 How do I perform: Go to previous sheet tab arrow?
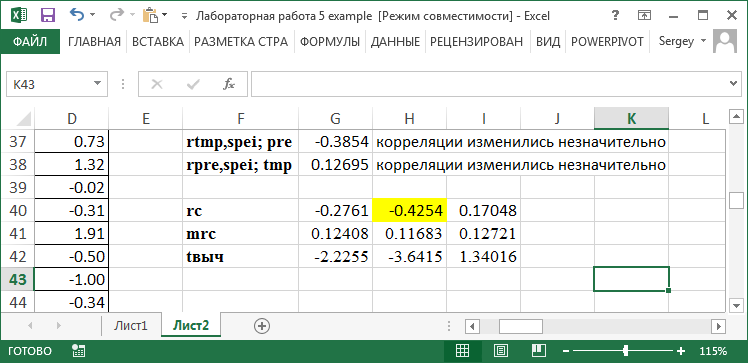click(31, 326)
